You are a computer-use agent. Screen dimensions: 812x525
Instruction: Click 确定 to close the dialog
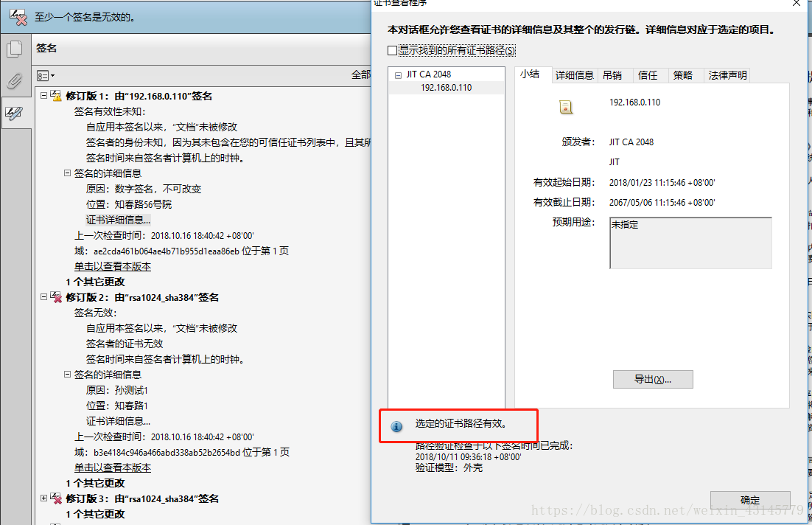tap(750, 500)
